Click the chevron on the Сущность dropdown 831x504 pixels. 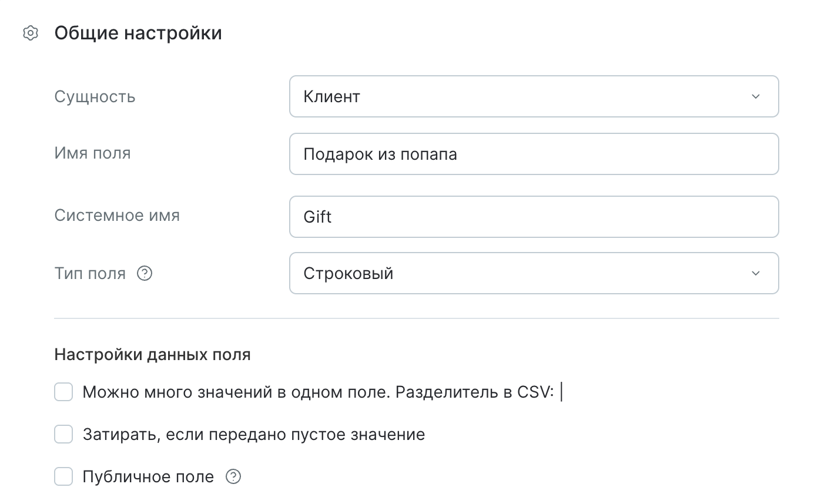[757, 96]
